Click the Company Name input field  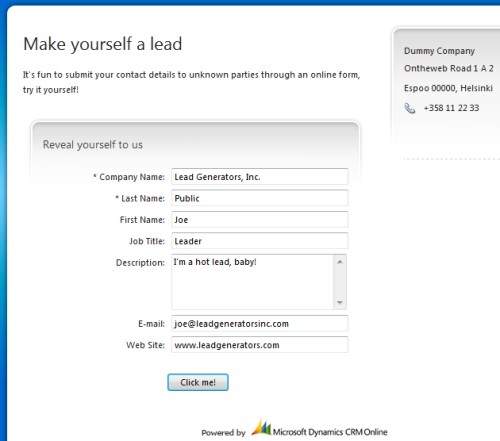[x=260, y=177]
